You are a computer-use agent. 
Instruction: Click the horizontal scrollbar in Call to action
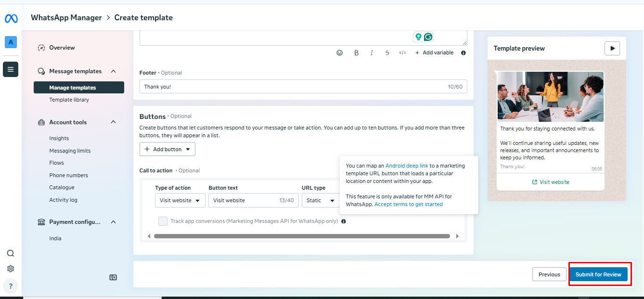(x=302, y=236)
